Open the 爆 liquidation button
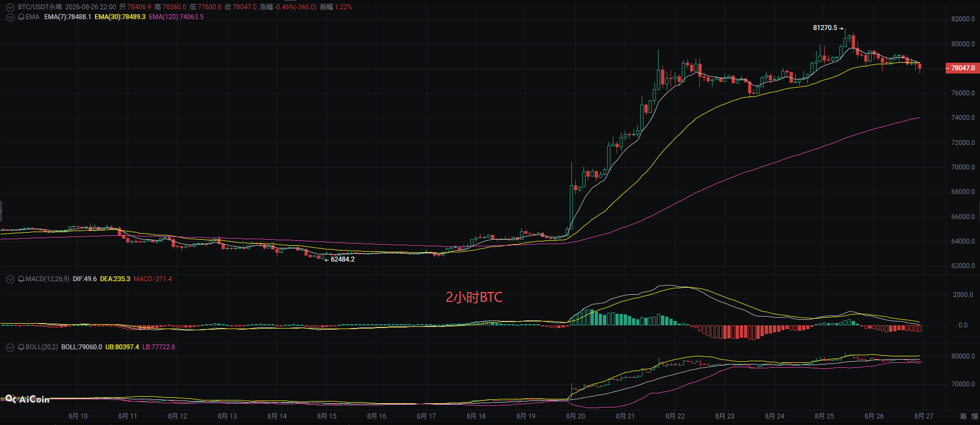Image resolution: width=980 pixels, height=425 pixels. click(x=975, y=416)
